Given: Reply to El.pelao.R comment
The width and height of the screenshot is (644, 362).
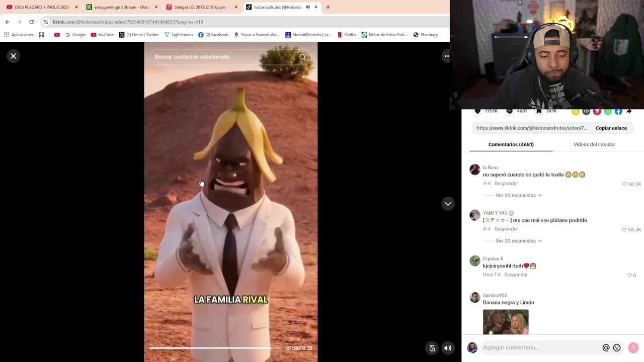Looking at the screenshot, I should [x=516, y=275].
